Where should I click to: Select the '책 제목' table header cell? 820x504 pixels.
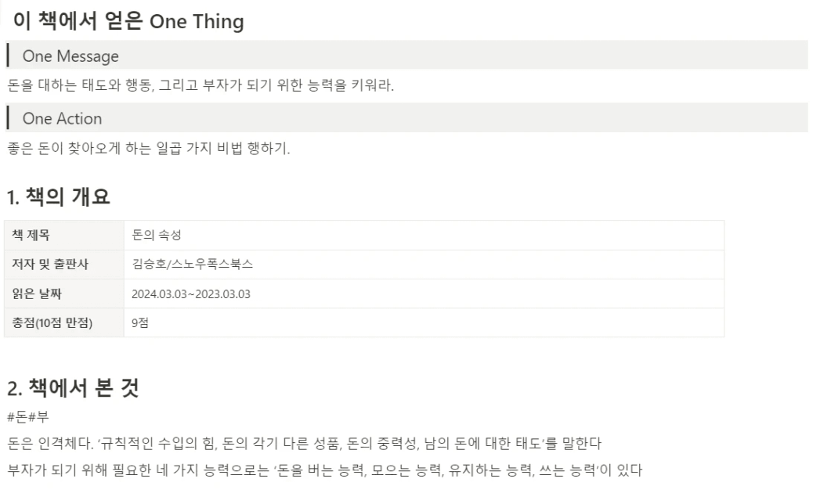(64, 236)
